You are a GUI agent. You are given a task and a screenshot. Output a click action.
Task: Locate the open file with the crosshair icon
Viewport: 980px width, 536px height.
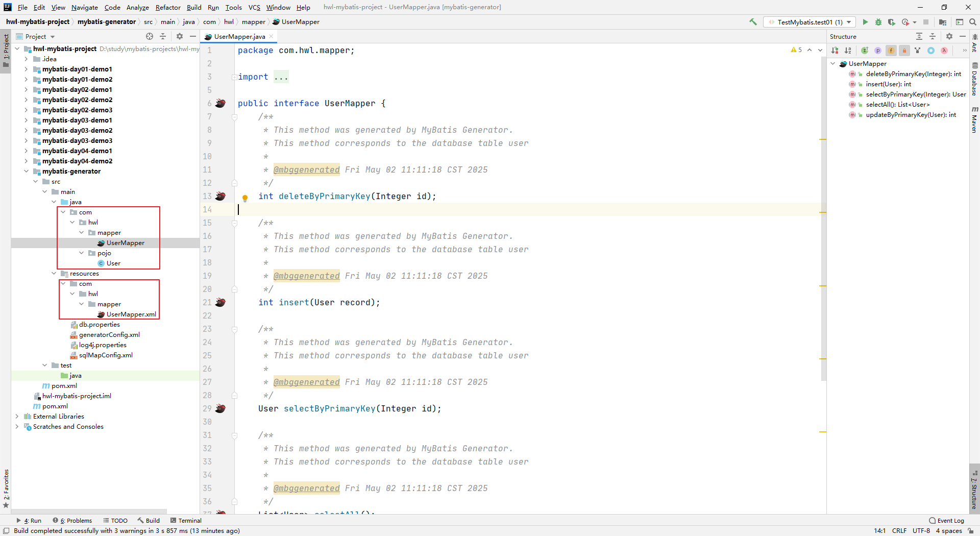(150, 36)
